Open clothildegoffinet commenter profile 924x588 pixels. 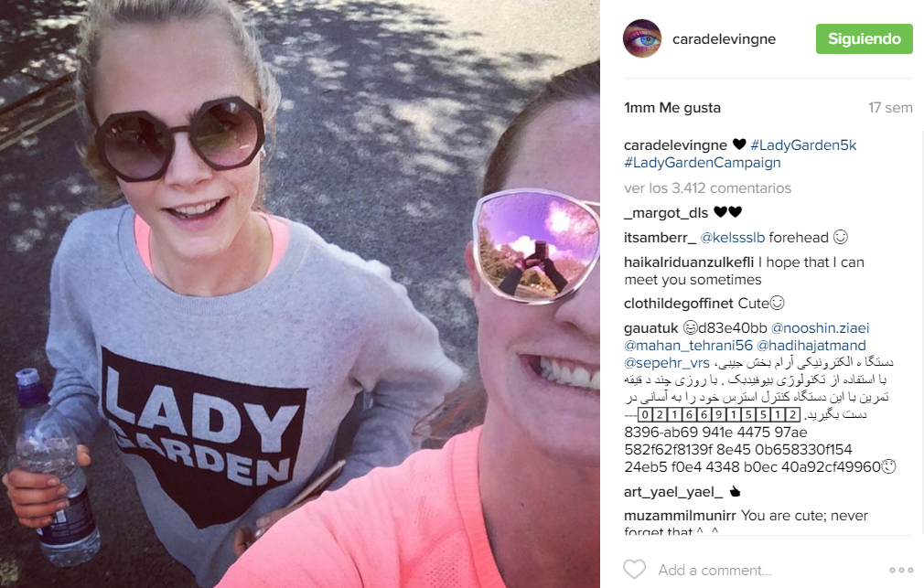point(679,304)
